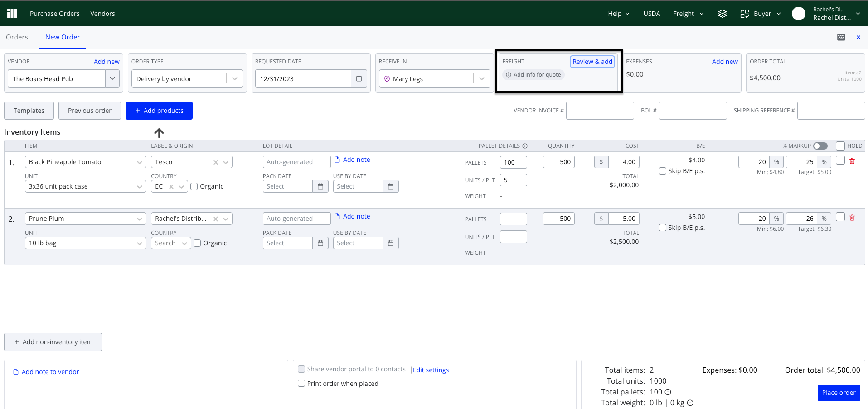Delete the Black Pineapple Tomato line item
The image size is (868, 409).
coord(852,161)
